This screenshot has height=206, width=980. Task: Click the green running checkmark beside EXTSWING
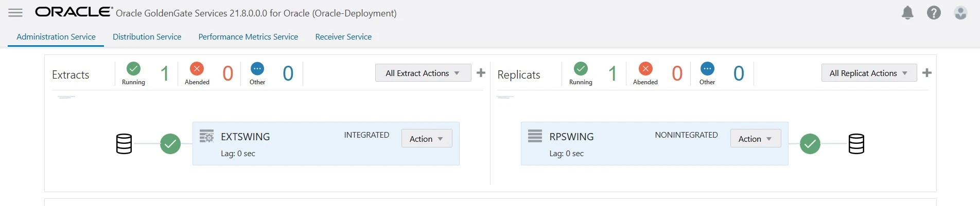pyautogui.click(x=170, y=144)
